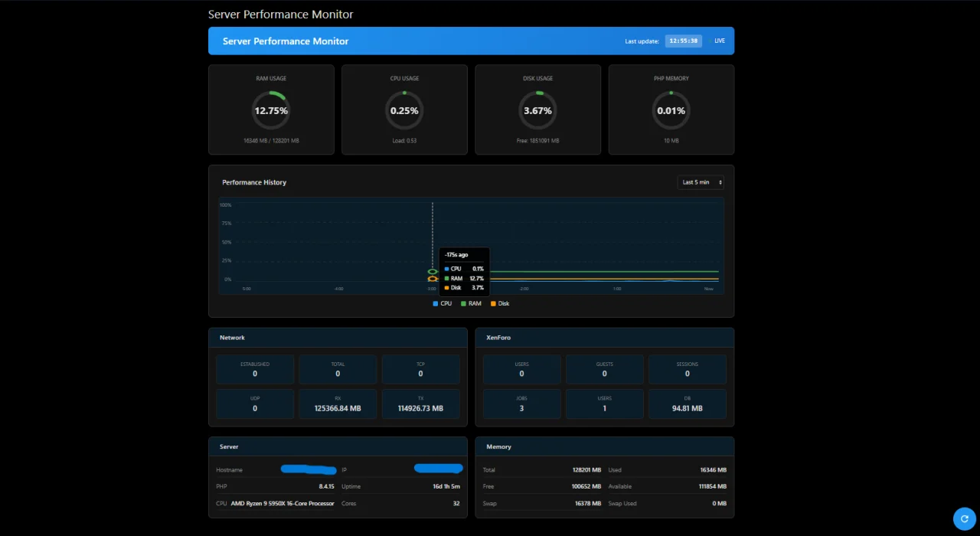The height and width of the screenshot is (536, 980).
Task: Click the XenForo SESSIONS tile
Action: click(688, 369)
